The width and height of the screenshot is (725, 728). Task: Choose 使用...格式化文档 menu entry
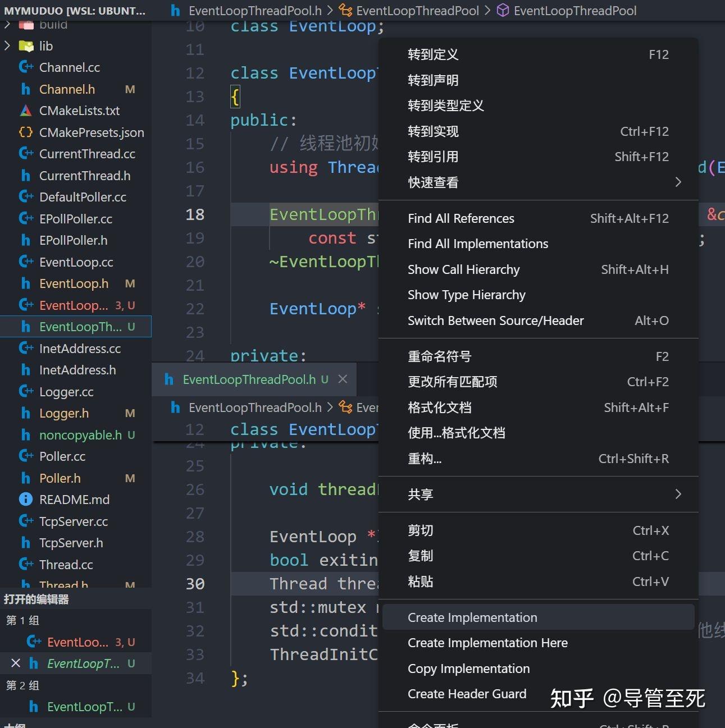538,433
